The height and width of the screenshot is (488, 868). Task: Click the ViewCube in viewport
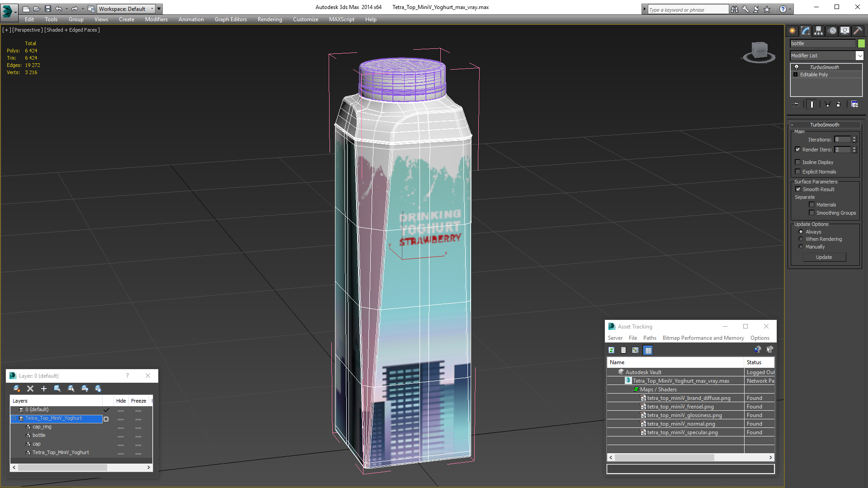759,52
